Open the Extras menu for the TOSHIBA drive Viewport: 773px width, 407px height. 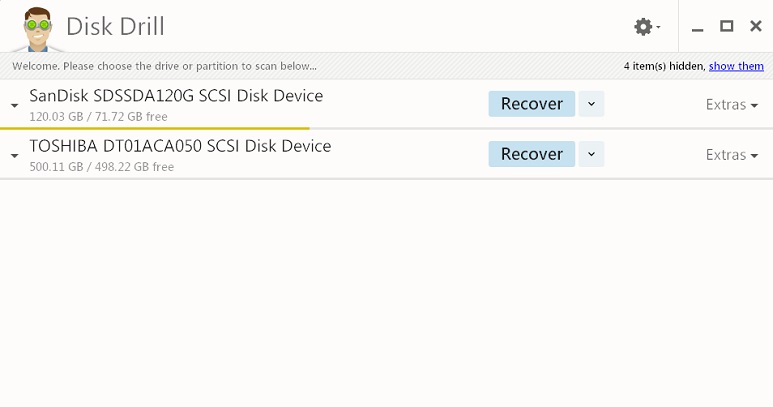tap(732, 155)
